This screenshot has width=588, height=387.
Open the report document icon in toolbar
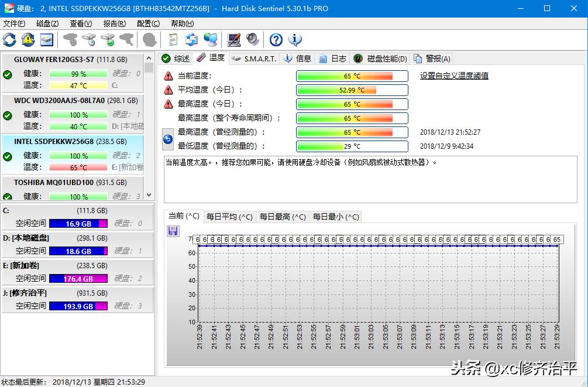[x=173, y=40]
